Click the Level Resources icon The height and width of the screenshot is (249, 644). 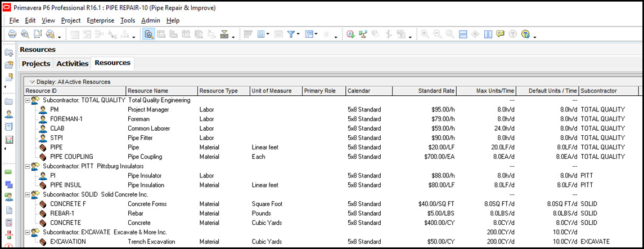(363, 34)
